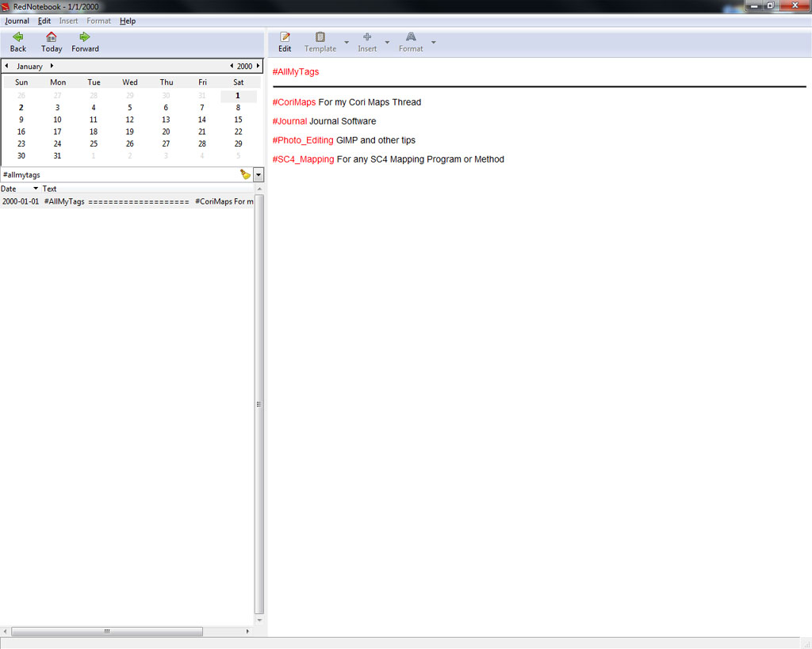
Task: Click the #AllMyTags heading tag
Action: click(296, 72)
